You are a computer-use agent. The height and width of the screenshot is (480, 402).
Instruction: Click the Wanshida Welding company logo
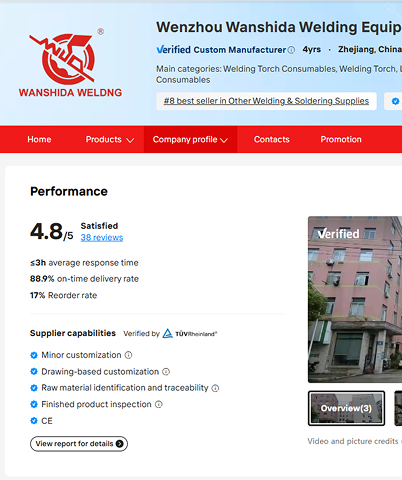[70, 63]
